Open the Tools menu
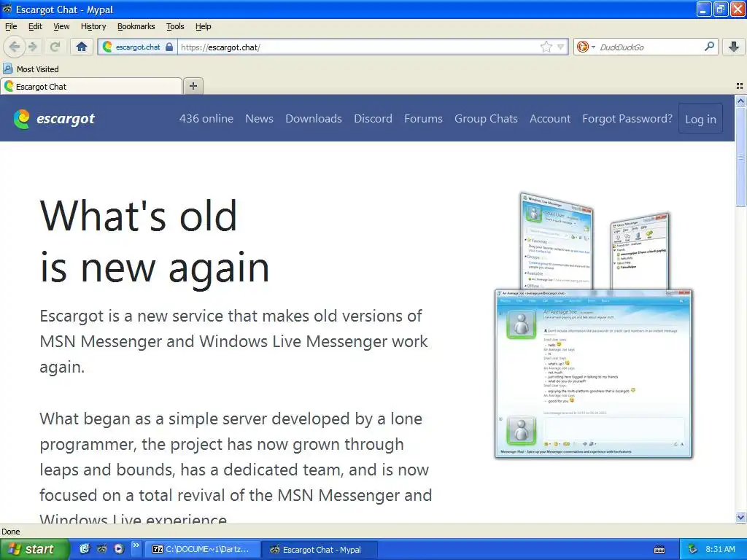This screenshot has width=747, height=560. point(175,26)
